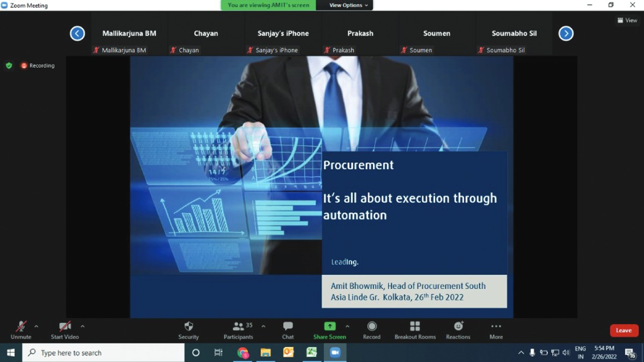Open Outlook from taskbar

pyautogui.click(x=289, y=352)
